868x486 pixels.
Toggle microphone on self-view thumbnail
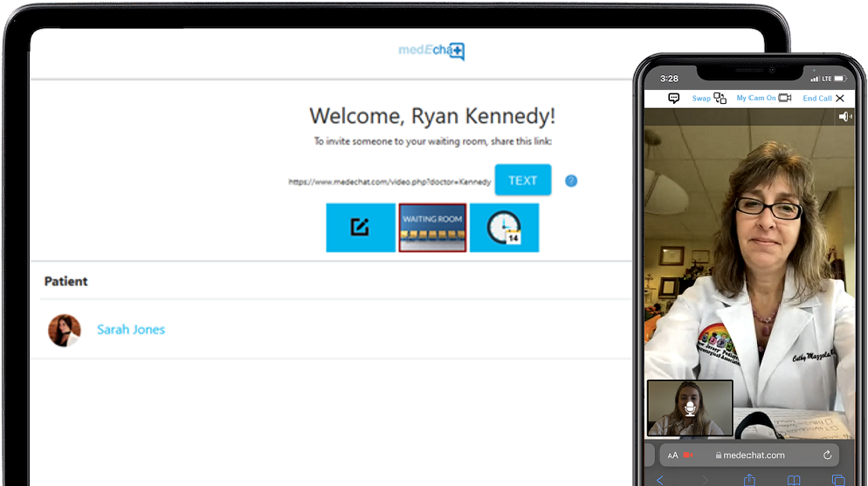[690, 408]
